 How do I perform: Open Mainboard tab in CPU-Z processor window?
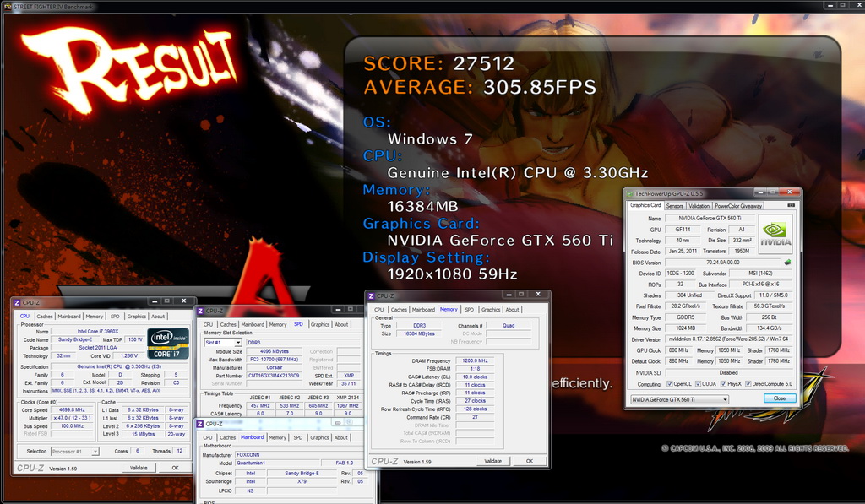pos(69,317)
